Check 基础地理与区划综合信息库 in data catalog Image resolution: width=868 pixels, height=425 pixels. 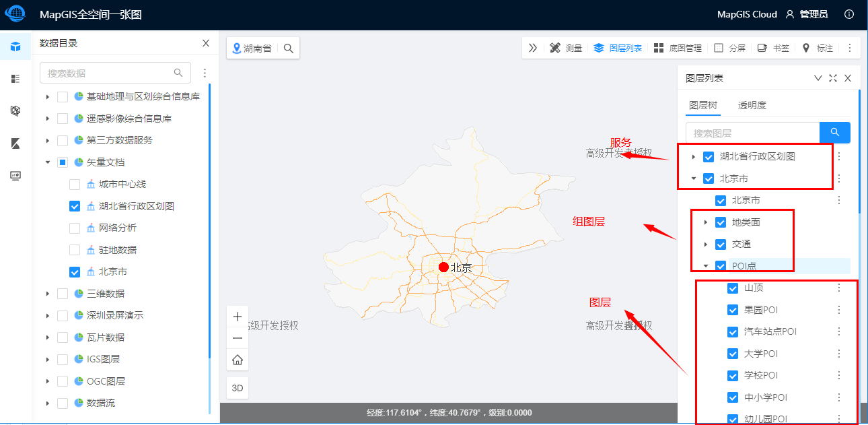tap(63, 97)
